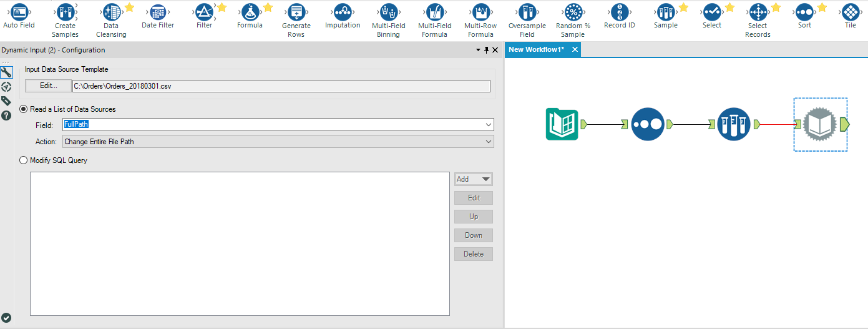This screenshot has height=329, width=868.
Task: Click the Sort tool node on canvas
Action: pyautogui.click(x=648, y=124)
